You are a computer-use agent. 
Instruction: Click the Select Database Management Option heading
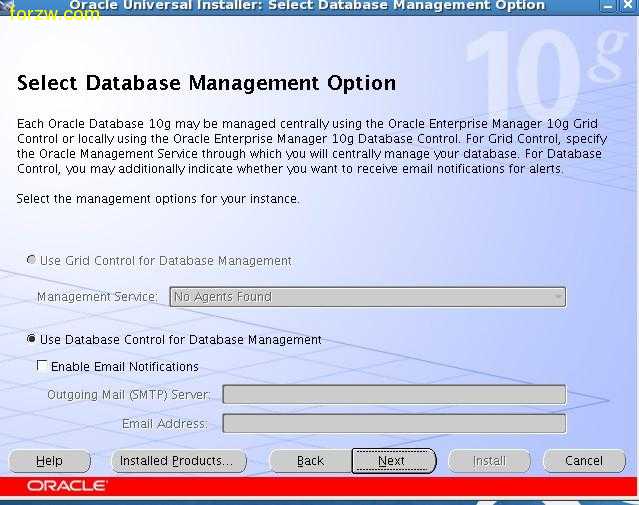click(x=206, y=83)
